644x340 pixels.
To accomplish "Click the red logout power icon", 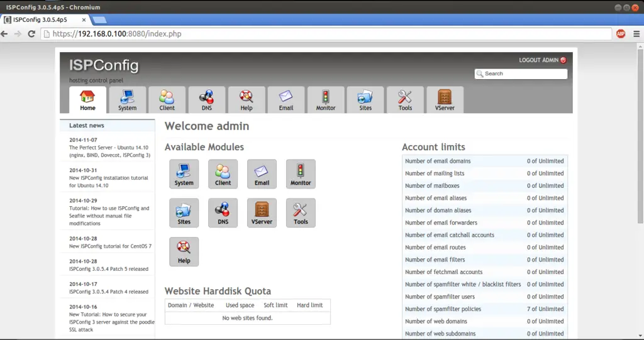I will coord(563,60).
